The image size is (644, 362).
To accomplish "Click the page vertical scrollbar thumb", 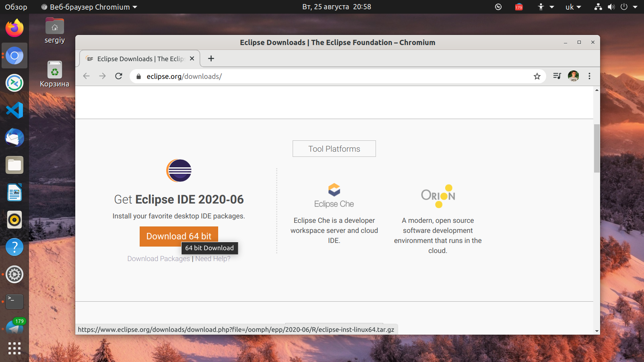I will (597, 148).
